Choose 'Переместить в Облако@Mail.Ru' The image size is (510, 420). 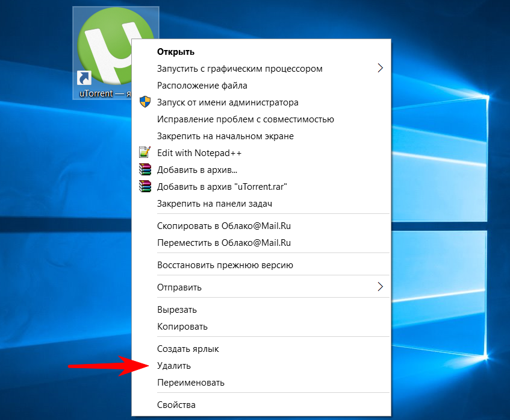[224, 243]
